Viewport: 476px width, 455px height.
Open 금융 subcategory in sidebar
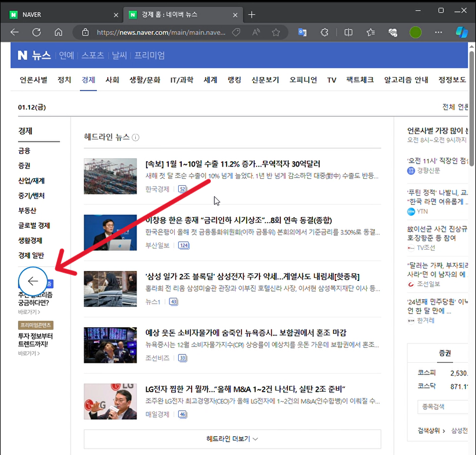[24, 150]
